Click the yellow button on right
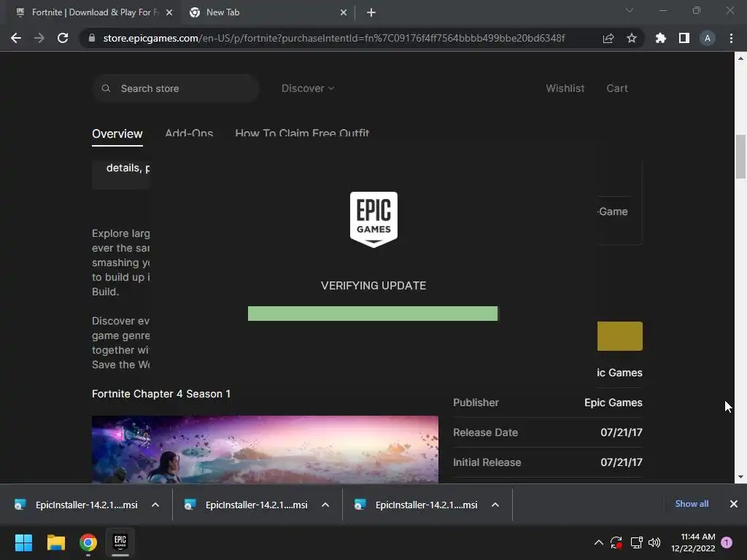 tap(620, 336)
